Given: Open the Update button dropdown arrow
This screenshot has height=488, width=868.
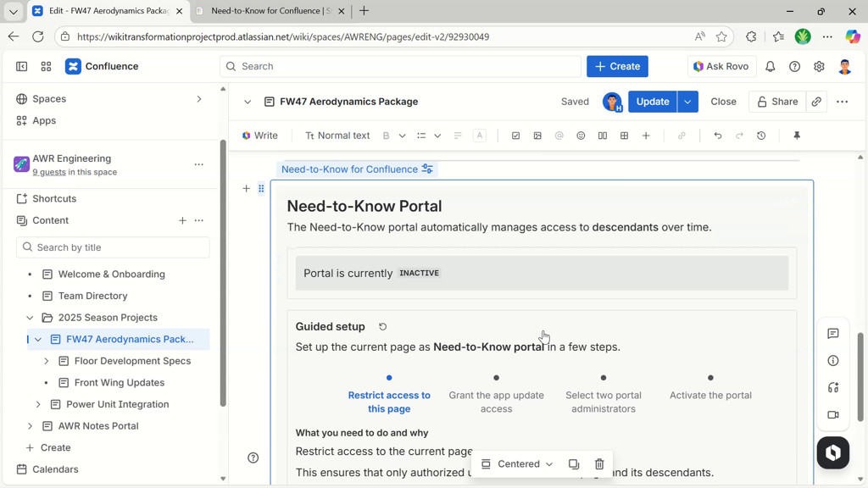Looking at the screenshot, I should click(x=687, y=102).
